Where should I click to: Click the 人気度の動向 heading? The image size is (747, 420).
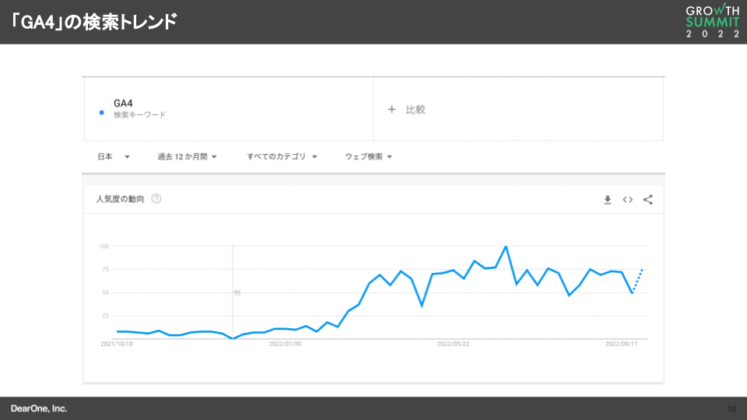(120, 199)
